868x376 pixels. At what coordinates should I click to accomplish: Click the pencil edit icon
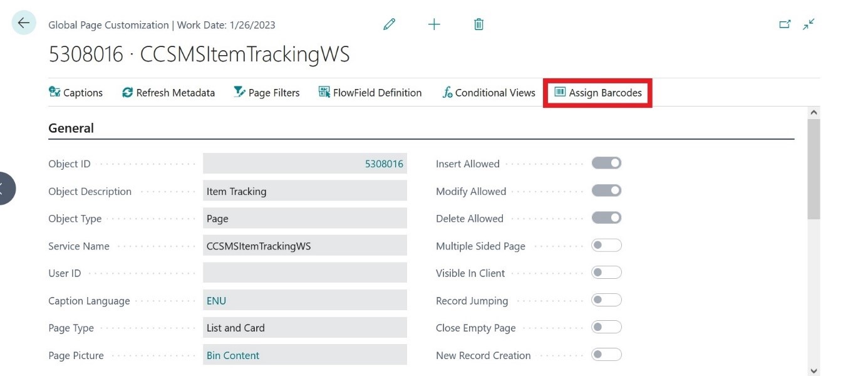[x=389, y=24]
